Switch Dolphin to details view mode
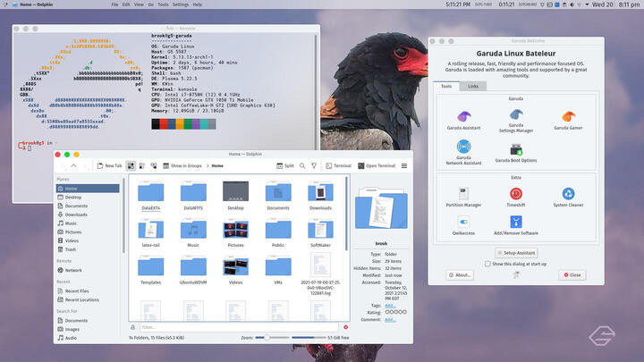The width and height of the screenshot is (644, 362). click(154, 166)
